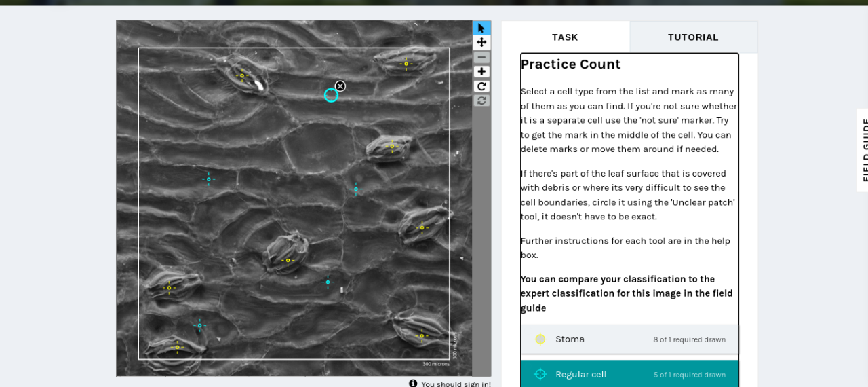Viewport: 868px width, 387px height.
Task: Click the 'Further instructions for each tool' sentence
Action: coord(625,248)
